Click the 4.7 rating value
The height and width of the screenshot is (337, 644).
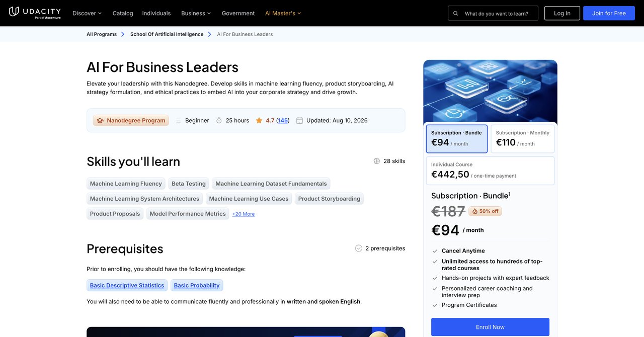point(270,121)
